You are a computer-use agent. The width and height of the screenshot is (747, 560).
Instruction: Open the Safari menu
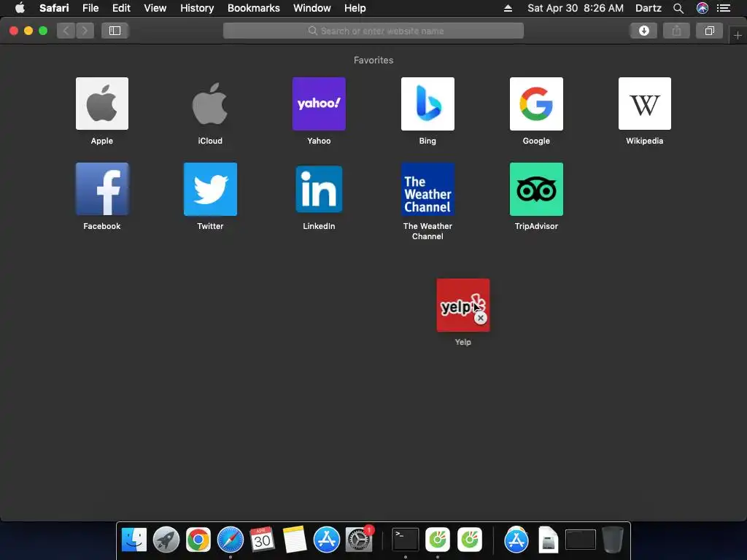[54, 8]
